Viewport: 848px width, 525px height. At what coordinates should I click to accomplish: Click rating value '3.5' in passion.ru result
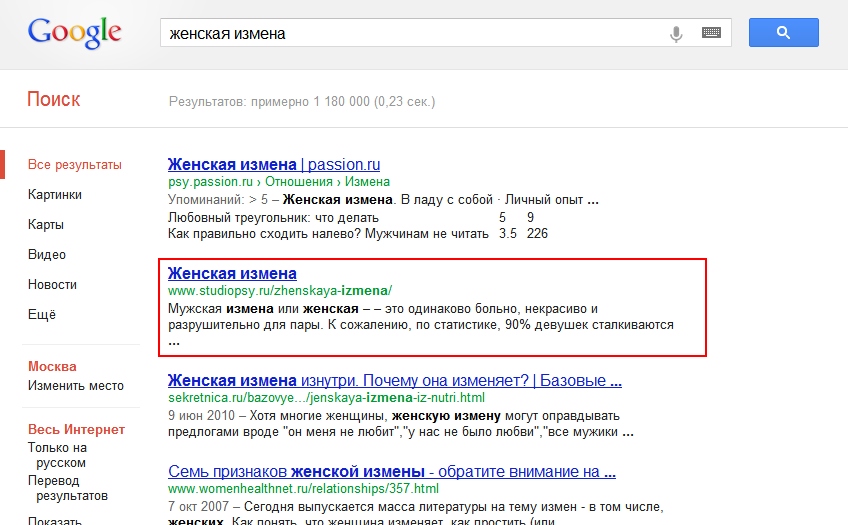click(x=508, y=234)
